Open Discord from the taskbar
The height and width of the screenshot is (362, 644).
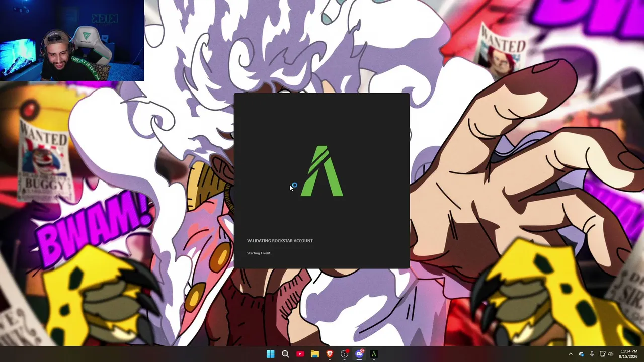tap(359, 354)
